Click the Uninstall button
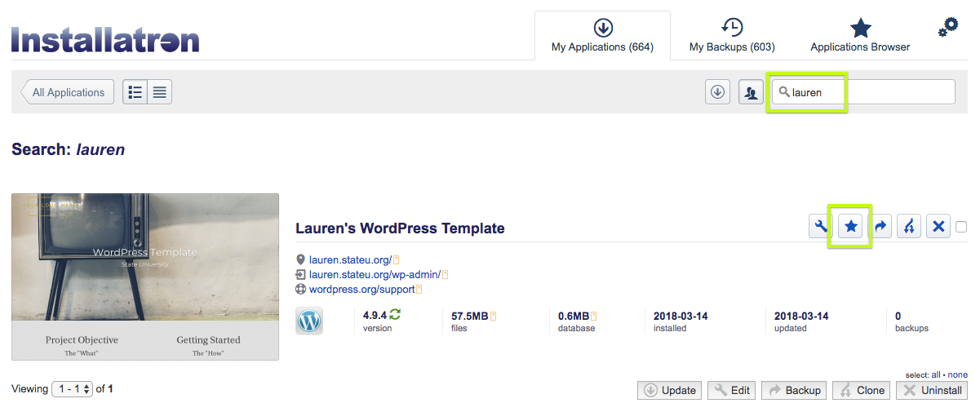The width and height of the screenshot is (980, 412). coord(932,390)
